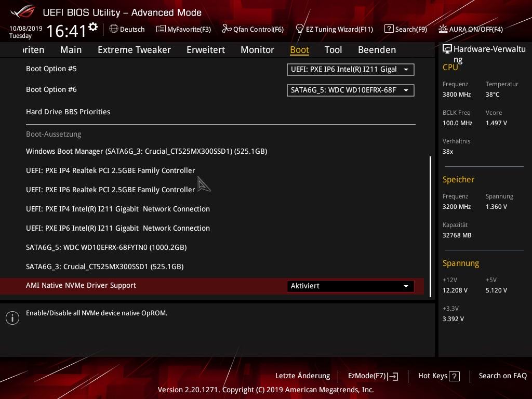
Task: Select SATA6G_3: Crucial_CT525MX300SSD1 boot override
Action: point(105,267)
